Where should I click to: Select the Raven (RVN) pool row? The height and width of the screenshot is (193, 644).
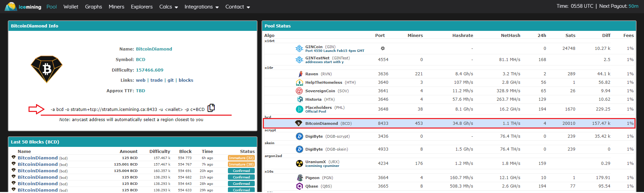449,74
